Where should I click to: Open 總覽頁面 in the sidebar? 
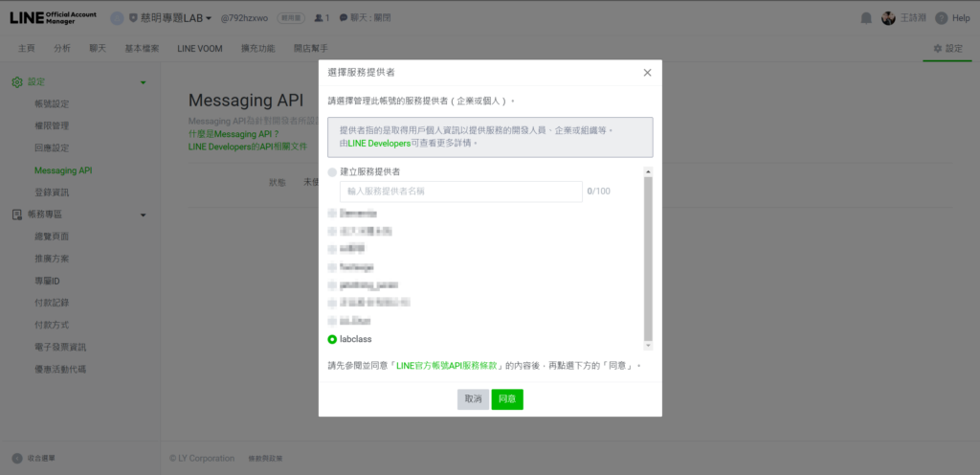coord(52,237)
